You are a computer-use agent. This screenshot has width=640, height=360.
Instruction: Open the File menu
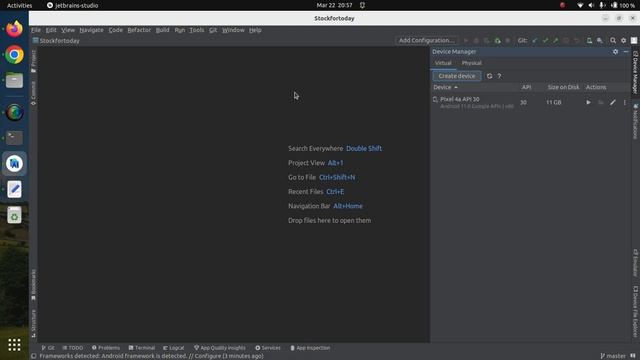coord(36,30)
